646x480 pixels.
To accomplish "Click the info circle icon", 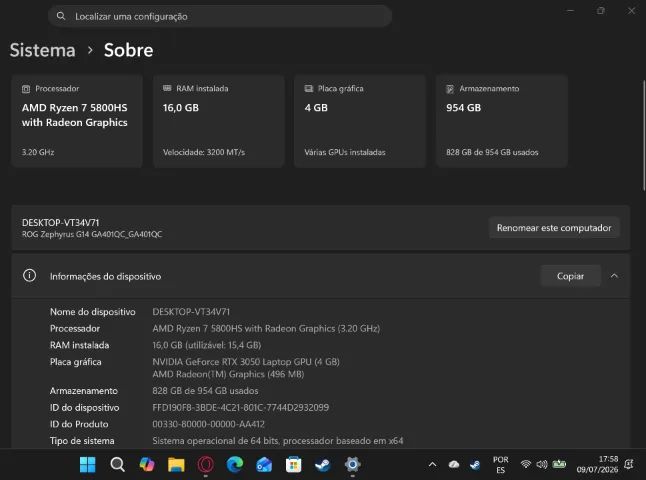I will coord(29,276).
